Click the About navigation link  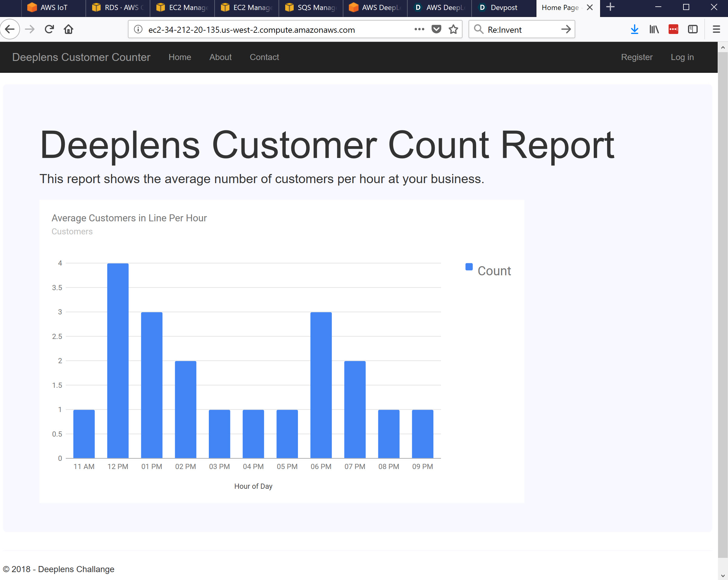click(220, 57)
